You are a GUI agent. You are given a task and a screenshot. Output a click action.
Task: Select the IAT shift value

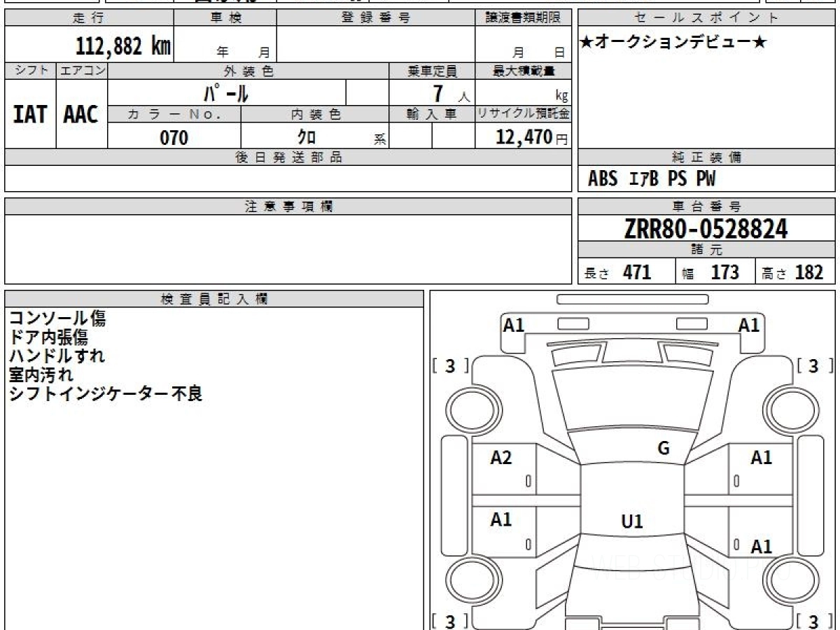click(x=29, y=115)
